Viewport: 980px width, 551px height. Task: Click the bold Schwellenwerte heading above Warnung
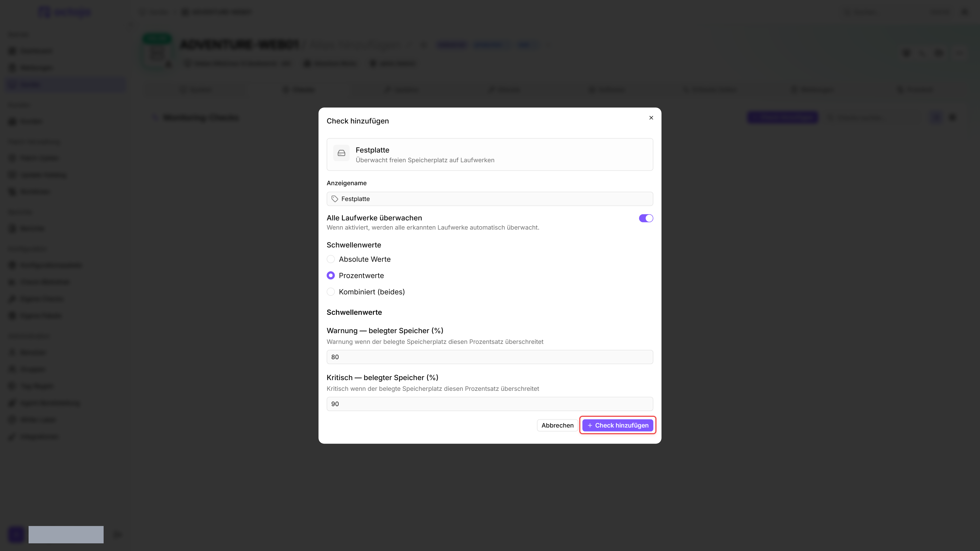354,312
